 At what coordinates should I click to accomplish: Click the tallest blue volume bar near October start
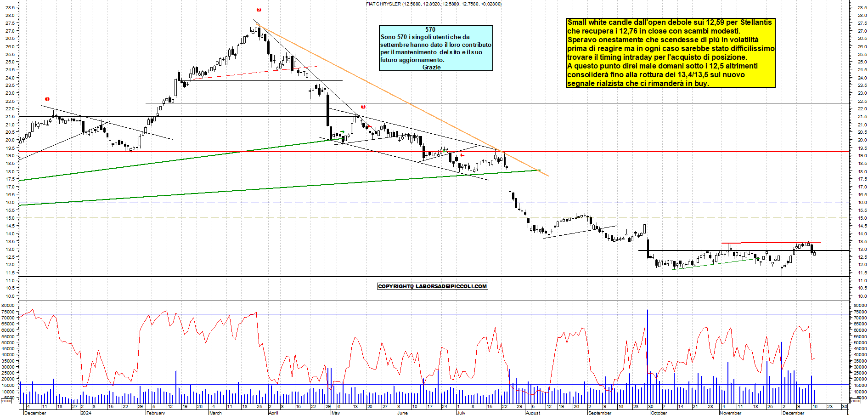tap(648, 356)
